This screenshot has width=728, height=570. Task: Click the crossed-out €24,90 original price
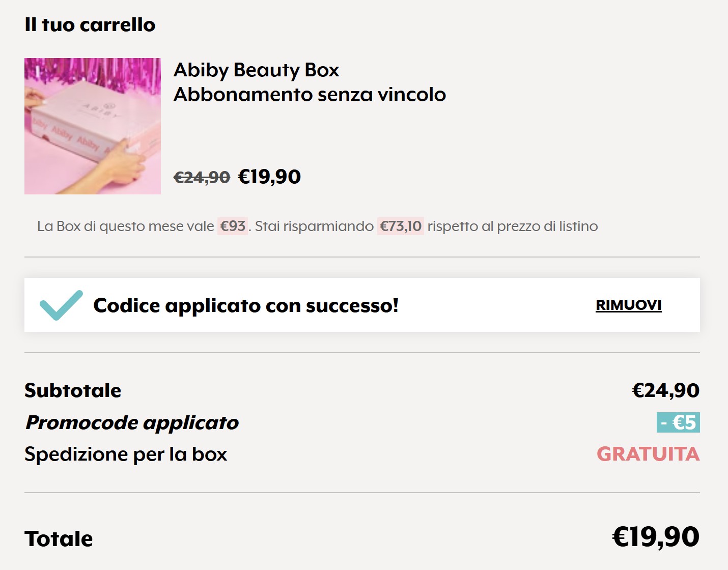point(202,177)
